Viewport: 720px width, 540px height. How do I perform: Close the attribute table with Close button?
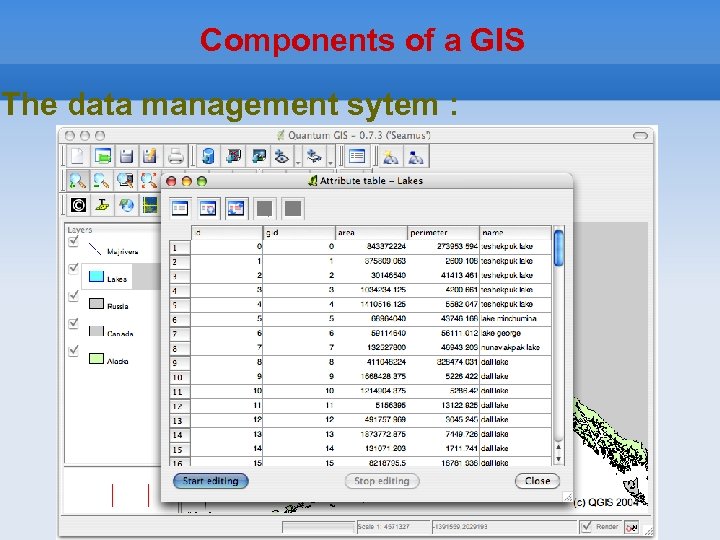pyautogui.click(x=537, y=481)
